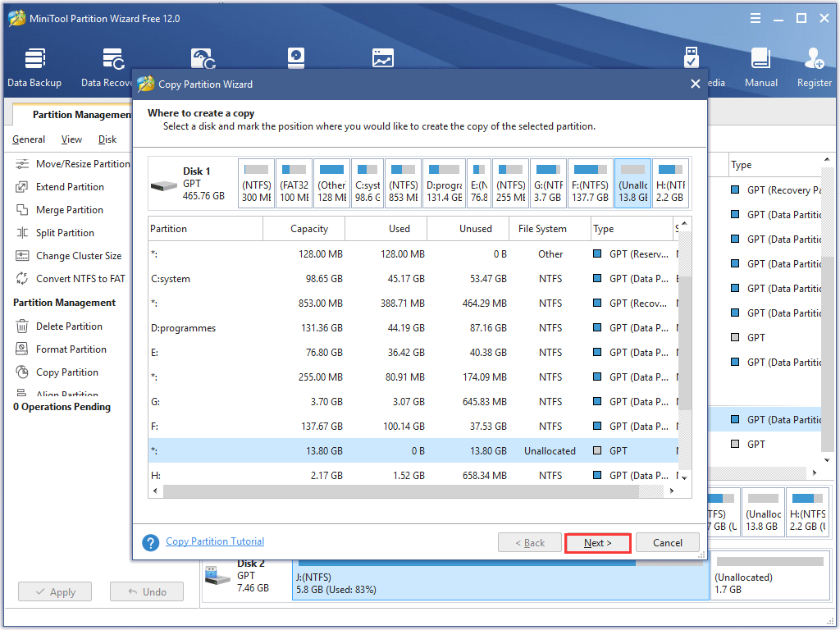Select Copy Partition action
The height and width of the screenshot is (630, 840).
tap(57, 372)
